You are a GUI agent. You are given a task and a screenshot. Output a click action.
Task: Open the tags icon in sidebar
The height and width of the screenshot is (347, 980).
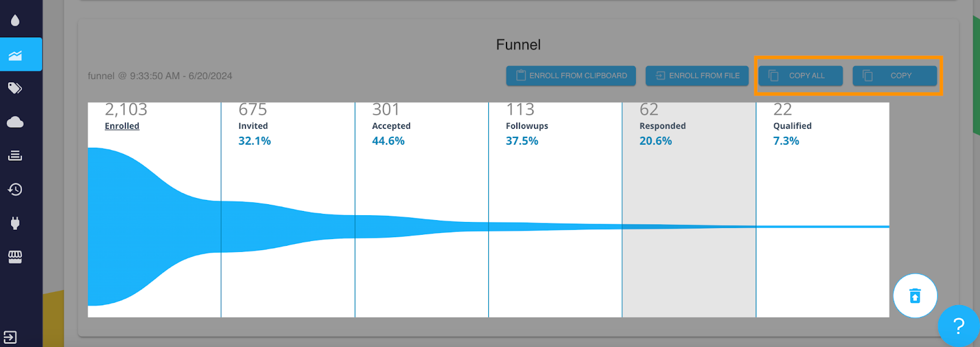(15, 88)
